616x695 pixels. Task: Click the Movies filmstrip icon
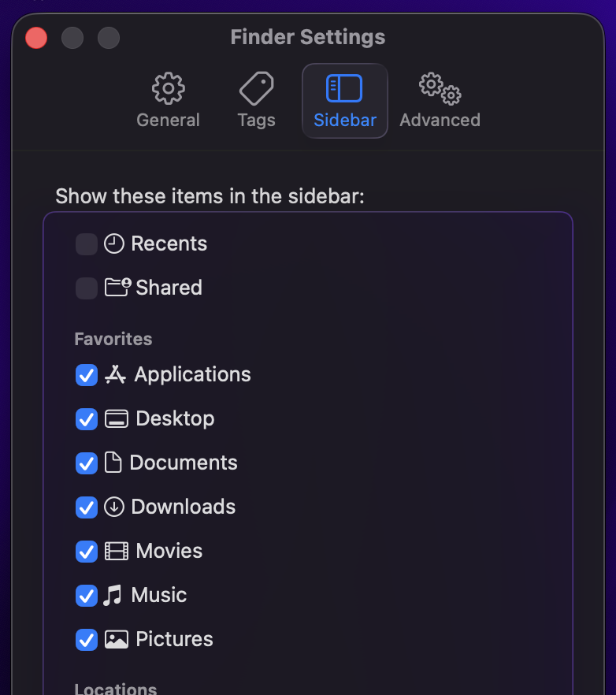click(x=117, y=551)
